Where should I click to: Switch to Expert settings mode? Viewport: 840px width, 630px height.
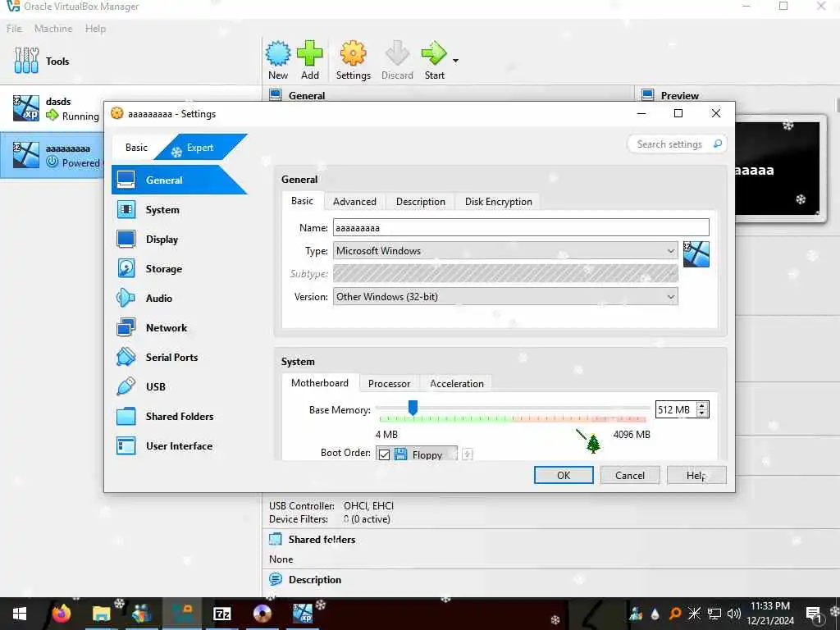pos(200,148)
